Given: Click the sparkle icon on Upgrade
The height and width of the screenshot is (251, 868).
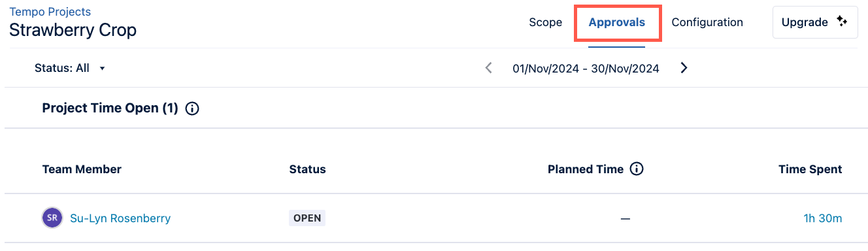Looking at the screenshot, I should [x=842, y=22].
